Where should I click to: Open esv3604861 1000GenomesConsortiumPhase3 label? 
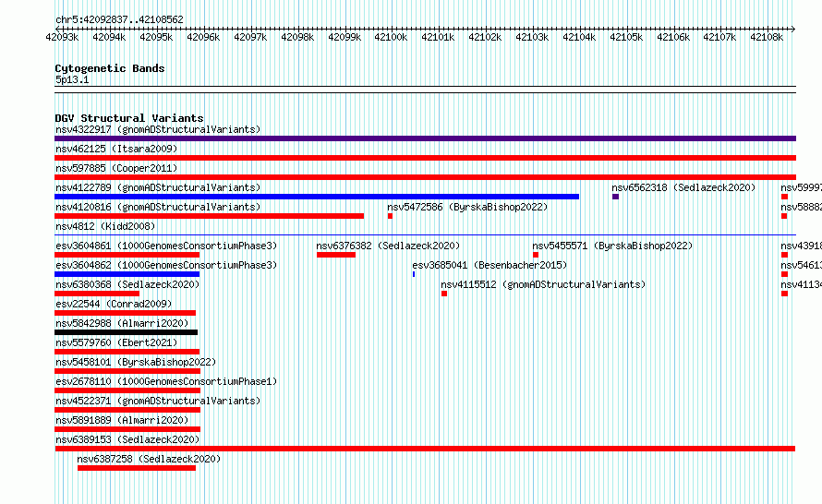click(166, 246)
